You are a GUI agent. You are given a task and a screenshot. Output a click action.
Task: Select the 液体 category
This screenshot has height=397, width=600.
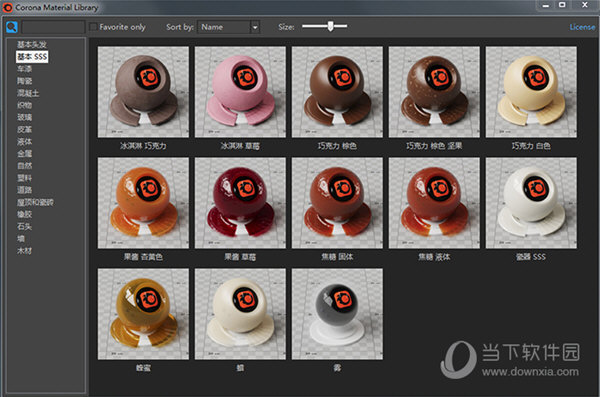coord(24,142)
